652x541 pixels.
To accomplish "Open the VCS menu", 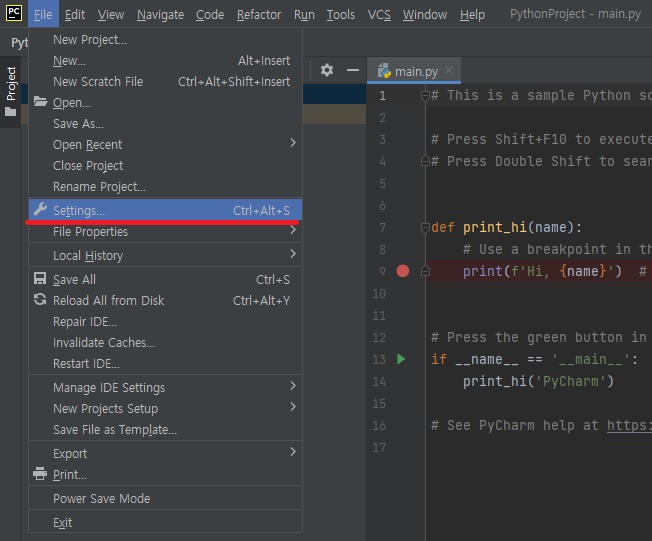I will (x=379, y=15).
